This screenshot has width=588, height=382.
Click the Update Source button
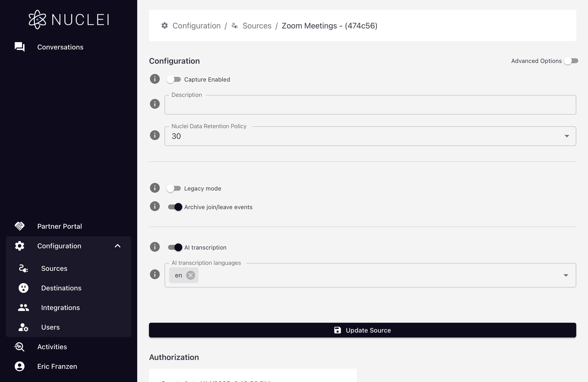[x=362, y=330]
